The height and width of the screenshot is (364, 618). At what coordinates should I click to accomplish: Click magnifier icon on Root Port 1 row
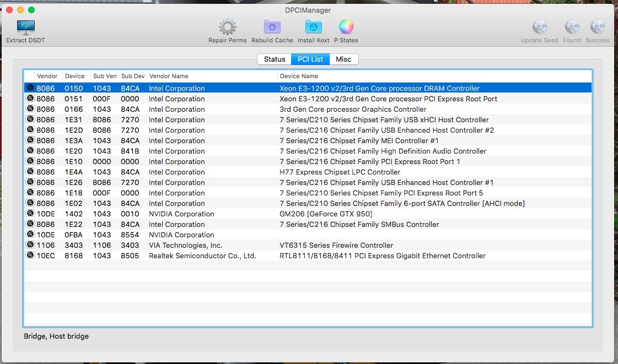tap(30, 161)
